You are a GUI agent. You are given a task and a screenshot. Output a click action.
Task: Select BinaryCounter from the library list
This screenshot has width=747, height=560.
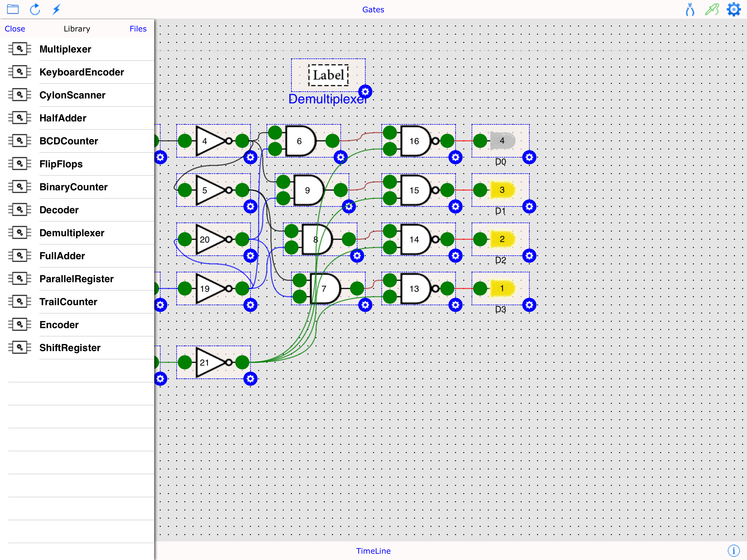[x=77, y=187]
